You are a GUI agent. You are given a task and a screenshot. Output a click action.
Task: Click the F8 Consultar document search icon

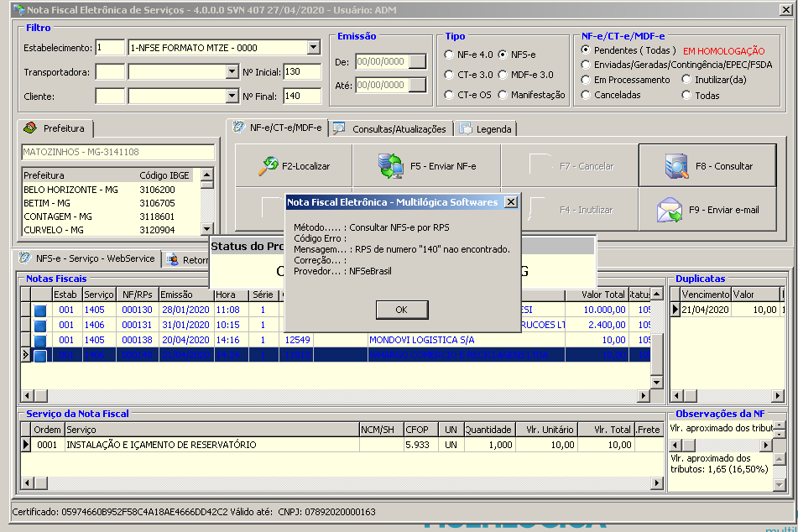(x=677, y=166)
